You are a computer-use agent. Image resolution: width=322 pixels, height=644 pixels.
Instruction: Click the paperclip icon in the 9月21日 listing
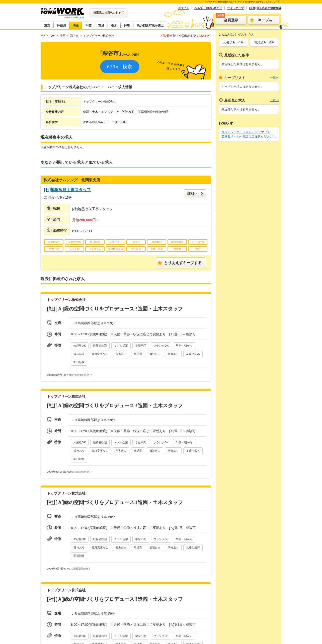pos(49,345)
